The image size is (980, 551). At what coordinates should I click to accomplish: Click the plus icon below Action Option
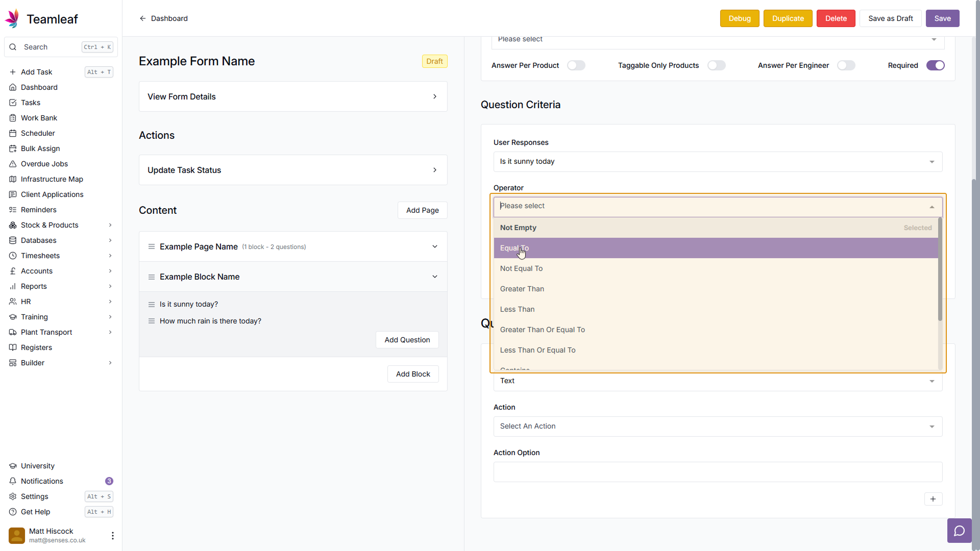point(933,499)
